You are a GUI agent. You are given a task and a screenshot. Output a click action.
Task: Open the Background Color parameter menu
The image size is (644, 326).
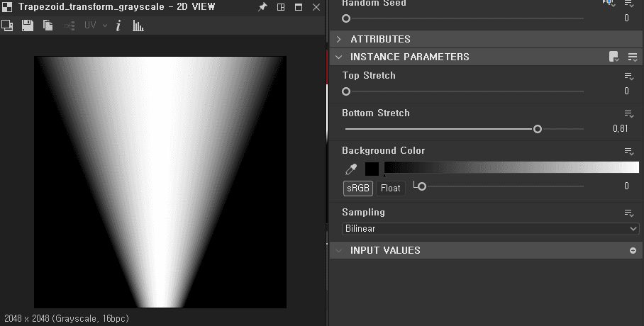(629, 151)
